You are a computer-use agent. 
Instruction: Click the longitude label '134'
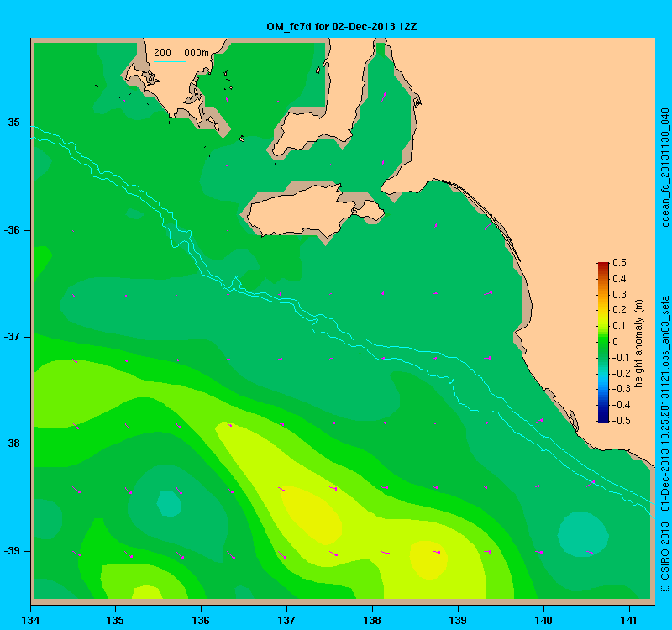click(x=30, y=620)
